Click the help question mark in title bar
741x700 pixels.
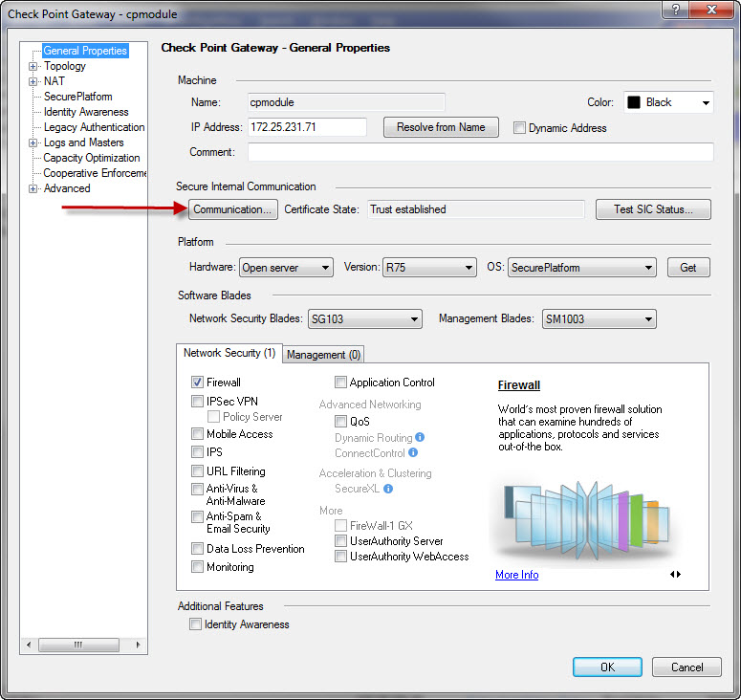point(676,10)
